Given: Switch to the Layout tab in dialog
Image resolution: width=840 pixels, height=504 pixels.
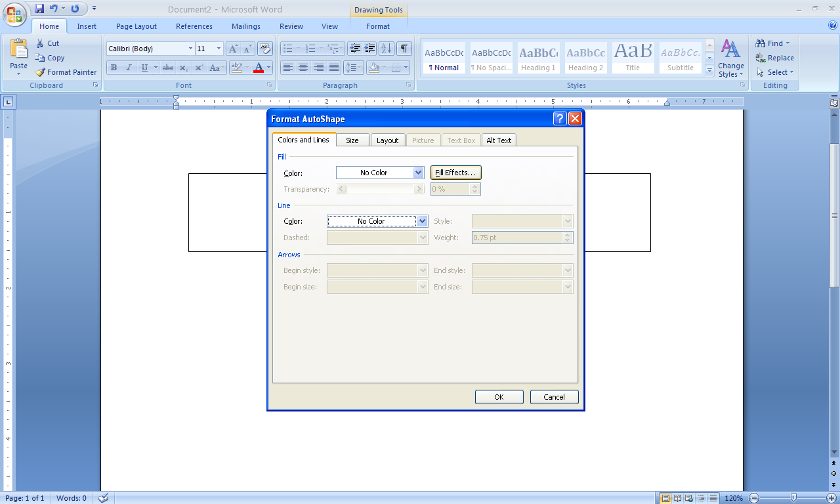Looking at the screenshot, I should point(387,140).
